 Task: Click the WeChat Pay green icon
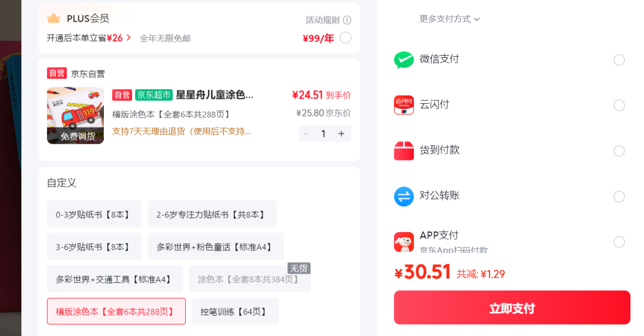click(x=403, y=60)
